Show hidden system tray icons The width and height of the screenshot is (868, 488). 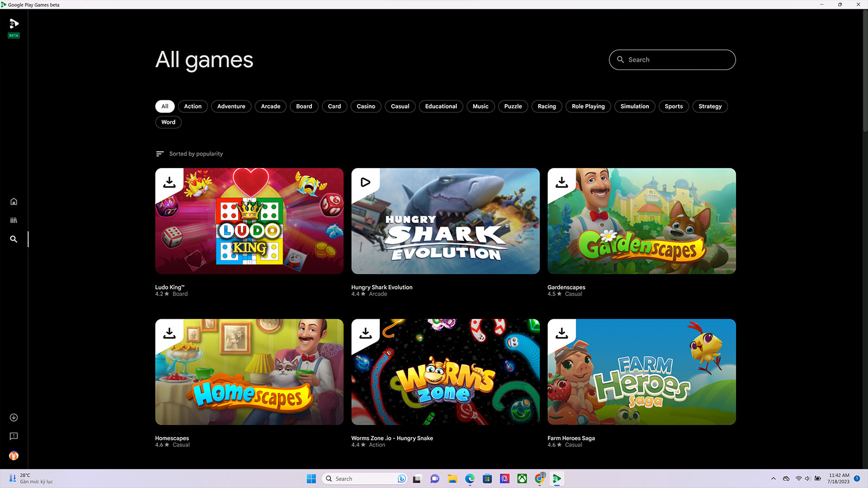click(x=773, y=479)
